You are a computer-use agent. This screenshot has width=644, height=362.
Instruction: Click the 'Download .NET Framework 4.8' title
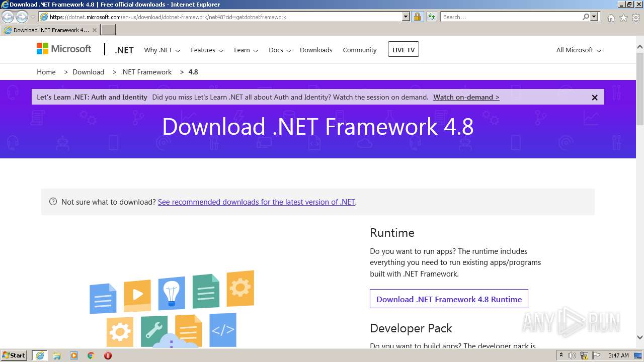pos(318,127)
